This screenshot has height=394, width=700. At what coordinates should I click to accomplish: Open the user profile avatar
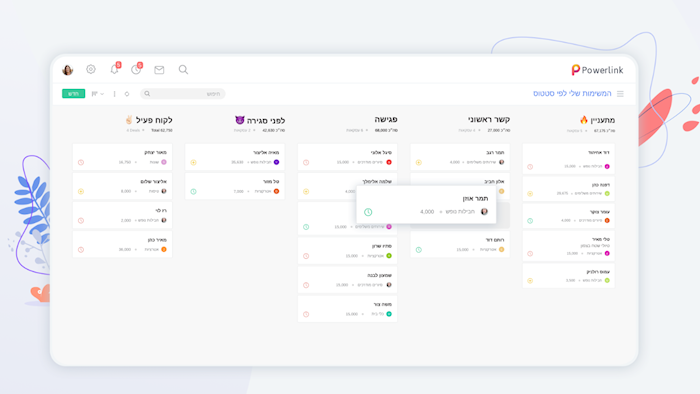pyautogui.click(x=67, y=70)
